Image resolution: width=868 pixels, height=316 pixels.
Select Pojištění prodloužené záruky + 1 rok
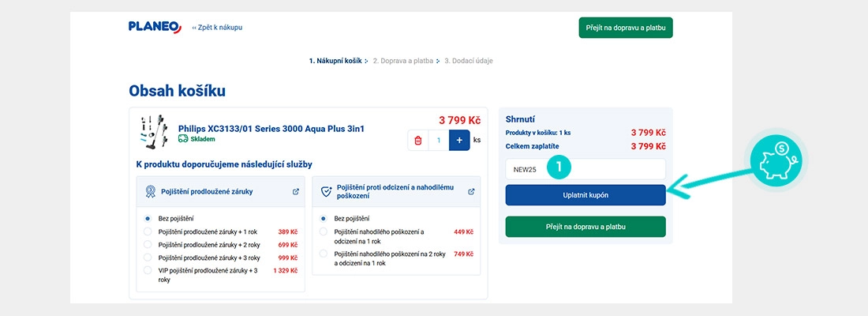(148, 231)
